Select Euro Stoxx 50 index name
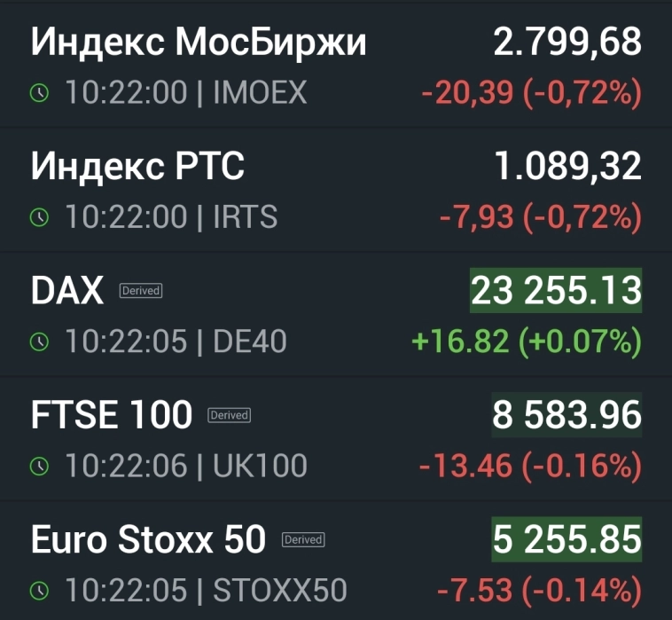The image size is (672, 620). (148, 539)
